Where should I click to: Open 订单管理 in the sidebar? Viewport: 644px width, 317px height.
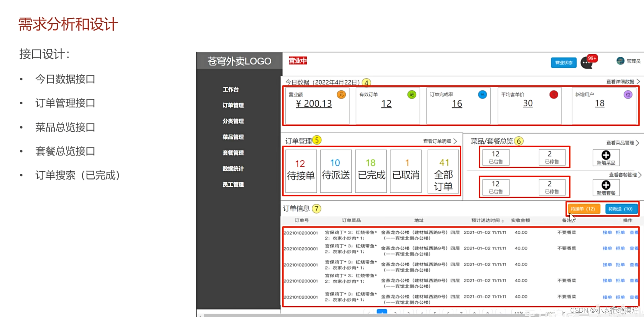coord(233,105)
